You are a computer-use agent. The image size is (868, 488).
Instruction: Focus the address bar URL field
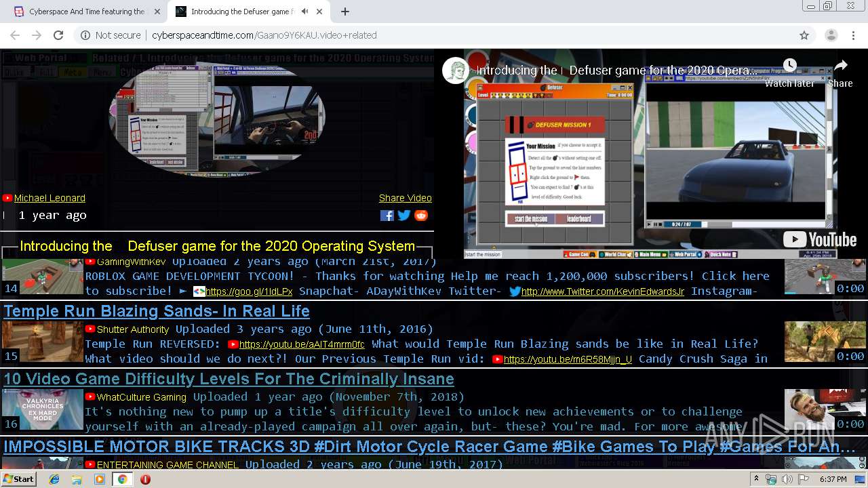tap(434, 35)
